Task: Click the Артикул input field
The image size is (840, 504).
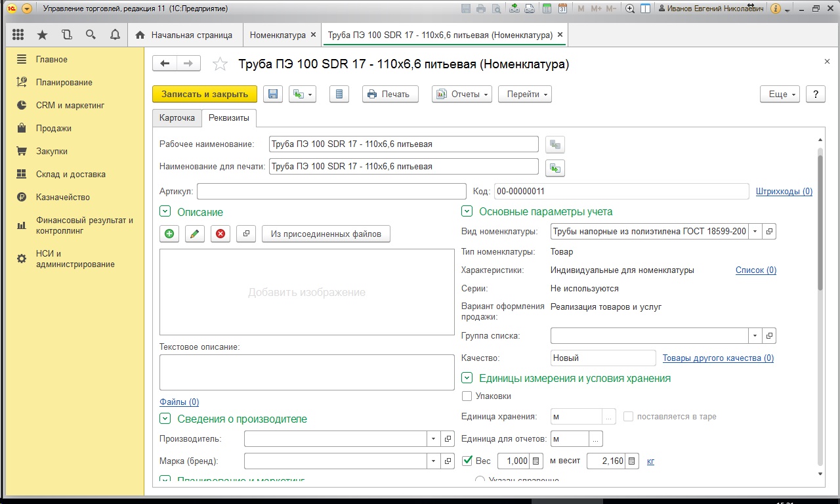Action: tap(331, 192)
